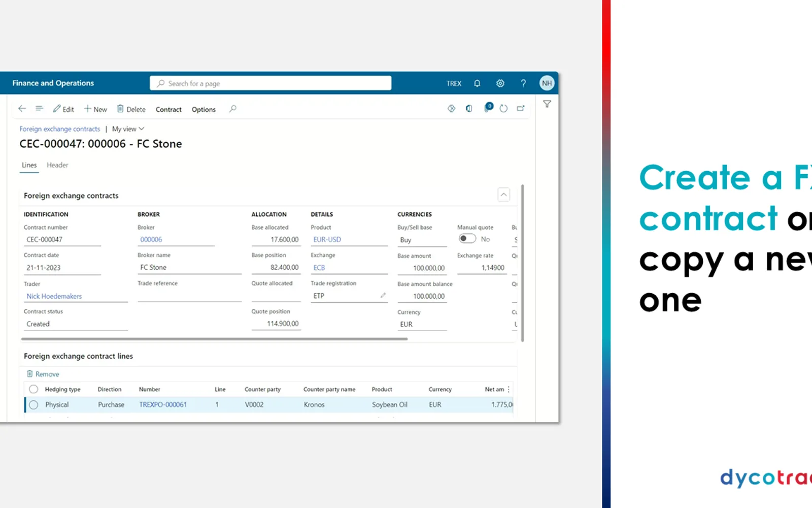Remove the selected contract line

[x=43, y=374]
